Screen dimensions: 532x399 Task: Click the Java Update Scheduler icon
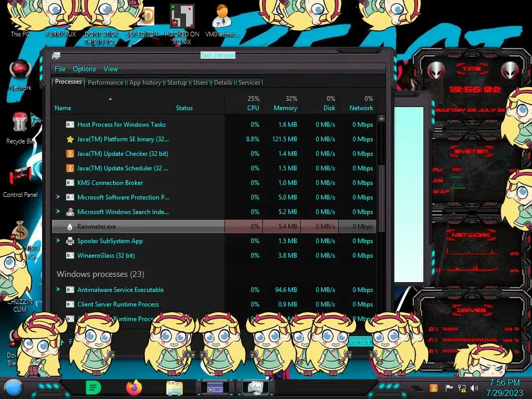click(x=70, y=168)
